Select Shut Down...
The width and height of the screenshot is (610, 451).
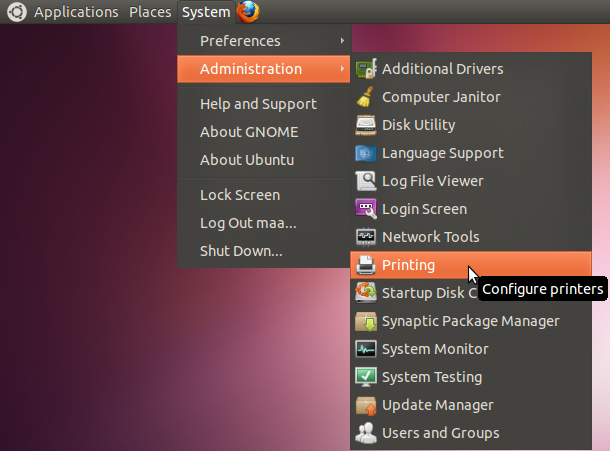click(x=264, y=251)
